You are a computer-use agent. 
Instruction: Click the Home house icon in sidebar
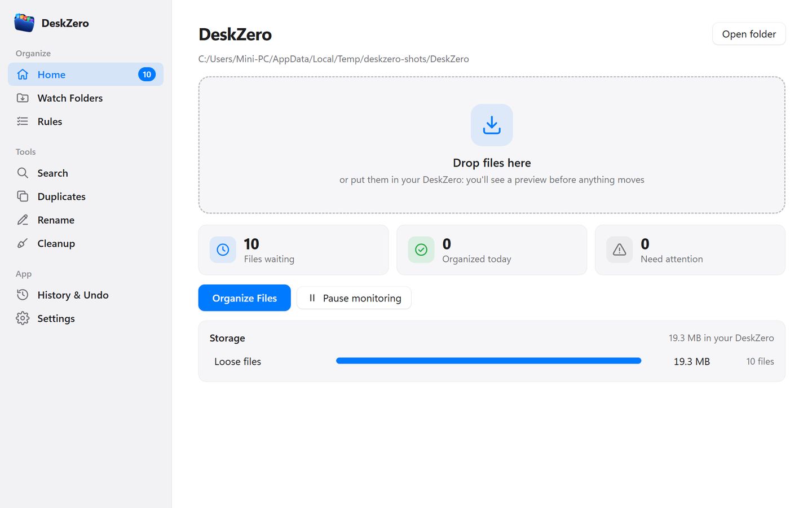[x=23, y=75]
